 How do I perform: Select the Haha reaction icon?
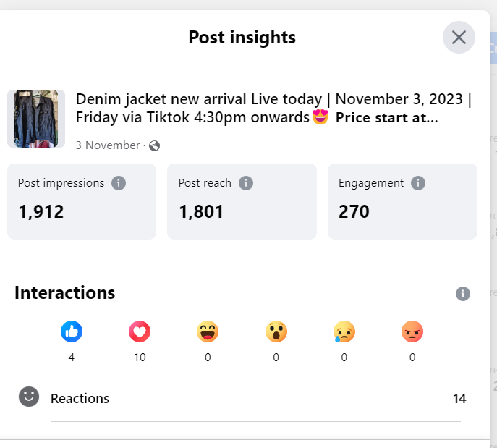(208, 331)
